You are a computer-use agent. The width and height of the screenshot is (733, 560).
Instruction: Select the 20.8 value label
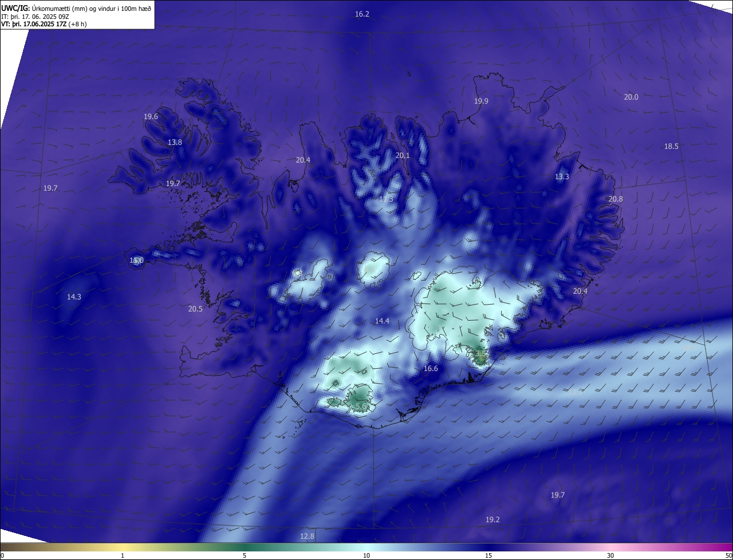point(616,199)
